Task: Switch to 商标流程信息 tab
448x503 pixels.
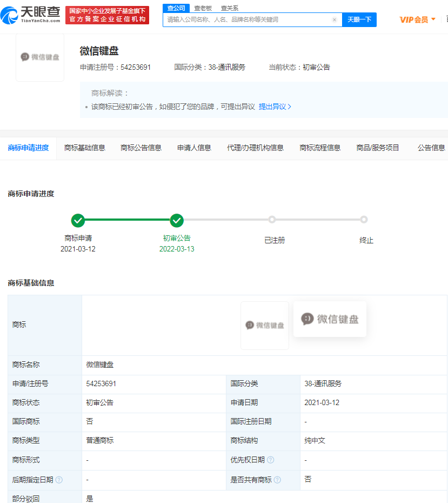Action: (320, 148)
